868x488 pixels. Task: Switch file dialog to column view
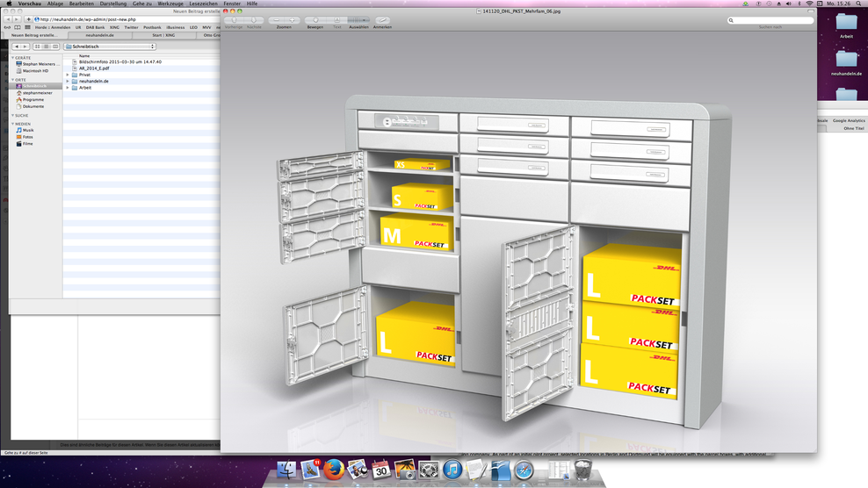54,47
